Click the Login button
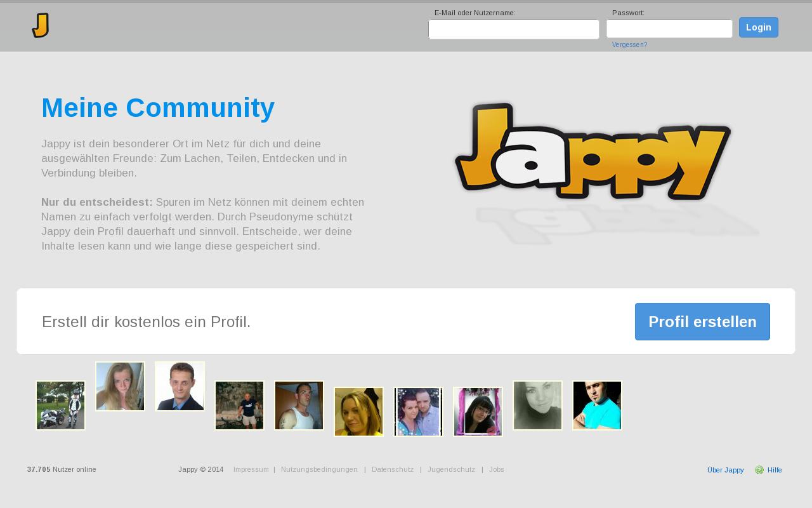812x508 pixels. pyautogui.click(x=759, y=27)
